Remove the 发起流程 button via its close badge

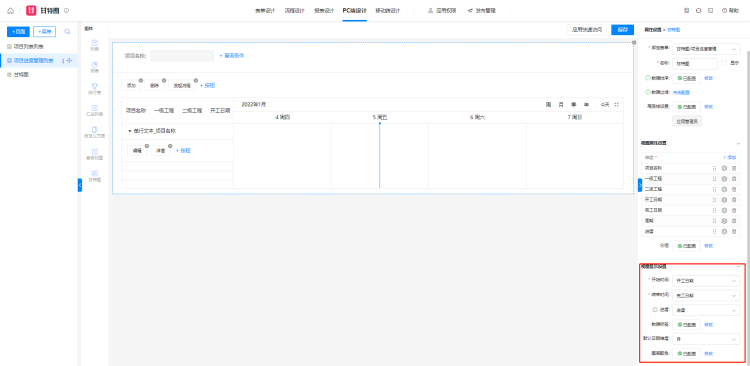196,80
